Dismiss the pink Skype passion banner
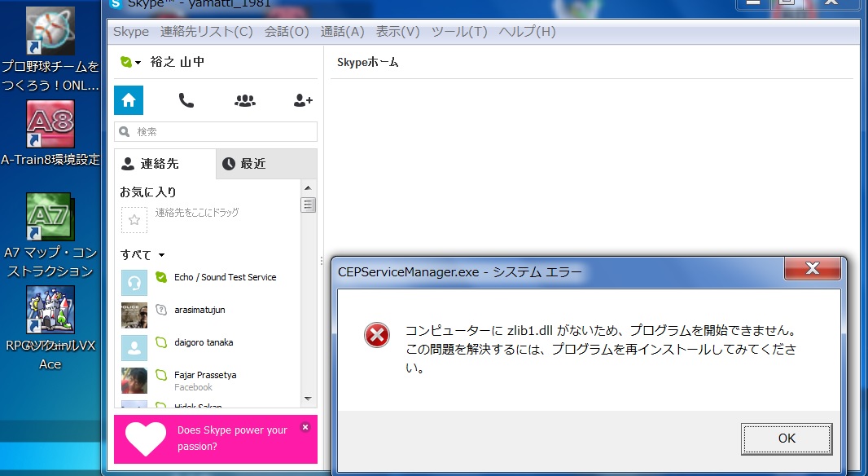The width and height of the screenshot is (868, 476). [x=305, y=427]
